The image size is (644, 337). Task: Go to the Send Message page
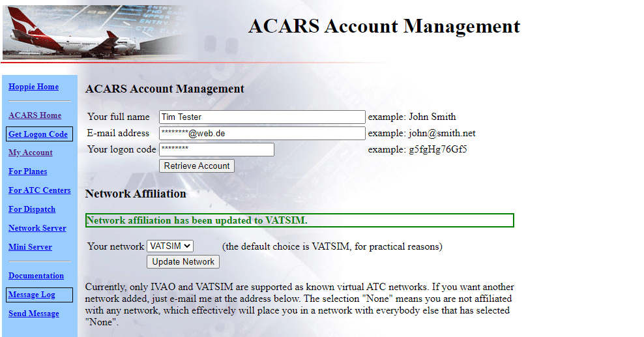tap(34, 314)
